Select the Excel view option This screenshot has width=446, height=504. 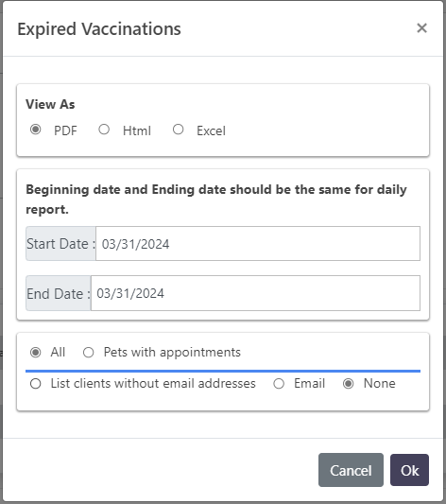pyautogui.click(x=179, y=130)
